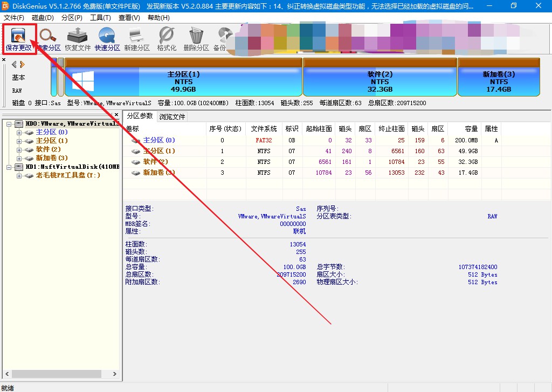Click the 备份 partition backup toolbar icon
This screenshot has width=552, height=392.
point(222,39)
